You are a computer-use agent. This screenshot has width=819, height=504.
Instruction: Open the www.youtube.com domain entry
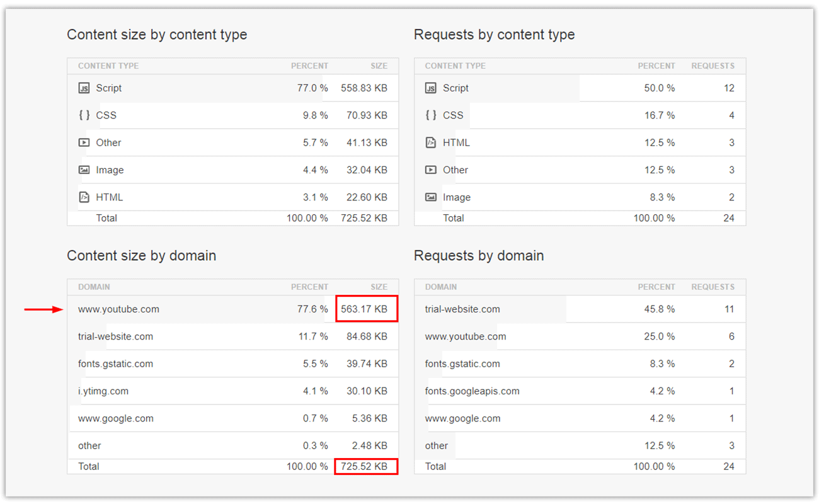point(118,309)
